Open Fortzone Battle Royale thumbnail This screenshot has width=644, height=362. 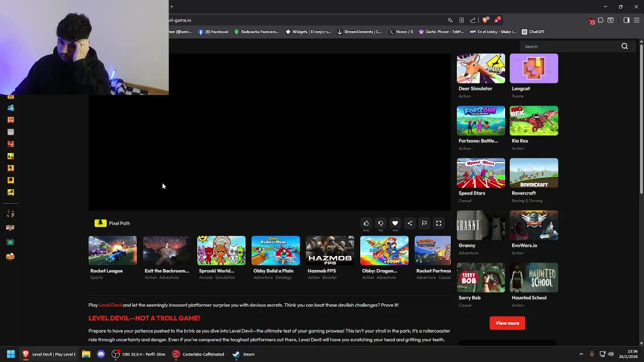click(480, 121)
